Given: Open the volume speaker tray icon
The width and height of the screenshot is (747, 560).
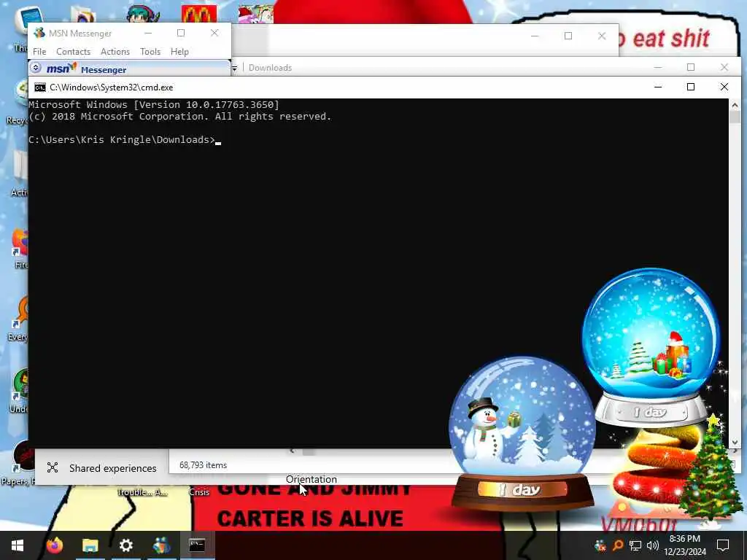Looking at the screenshot, I should [x=653, y=545].
